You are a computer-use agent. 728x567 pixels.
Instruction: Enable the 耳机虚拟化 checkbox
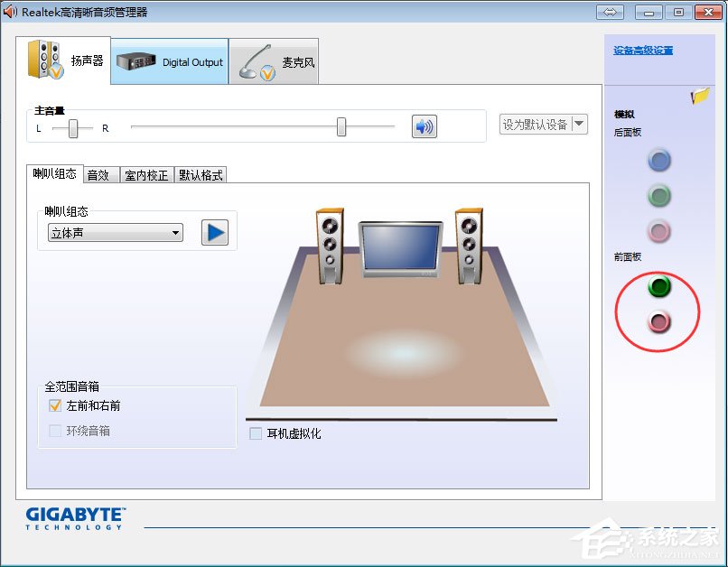(255, 433)
